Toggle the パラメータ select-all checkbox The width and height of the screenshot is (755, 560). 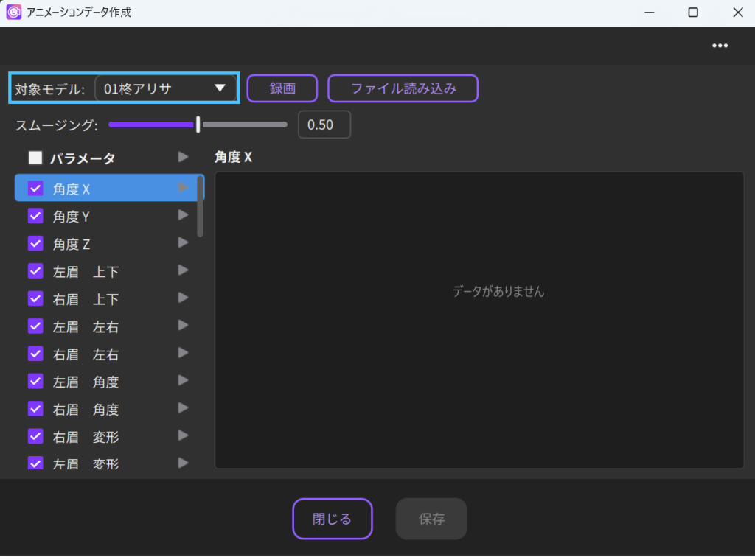pos(35,158)
